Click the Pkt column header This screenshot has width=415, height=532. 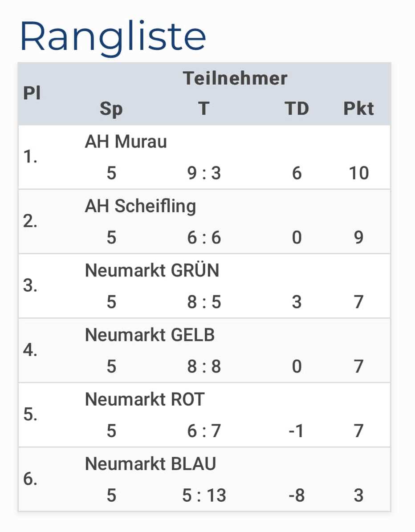tap(358, 109)
